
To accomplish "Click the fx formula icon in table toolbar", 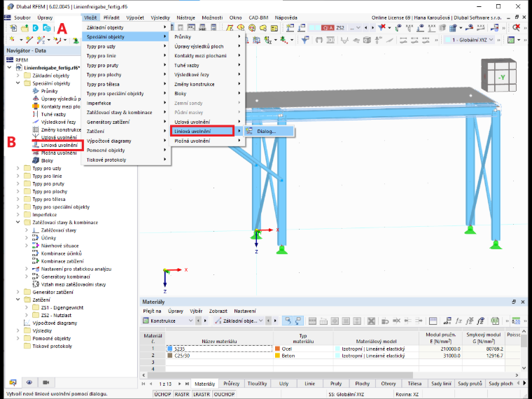I will [x=458, y=321].
